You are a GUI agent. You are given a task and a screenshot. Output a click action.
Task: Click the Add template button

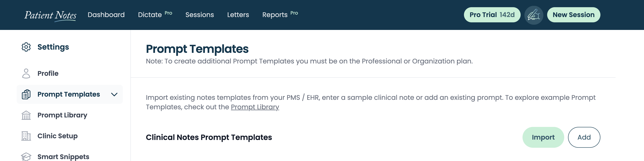pyautogui.click(x=584, y=137)
